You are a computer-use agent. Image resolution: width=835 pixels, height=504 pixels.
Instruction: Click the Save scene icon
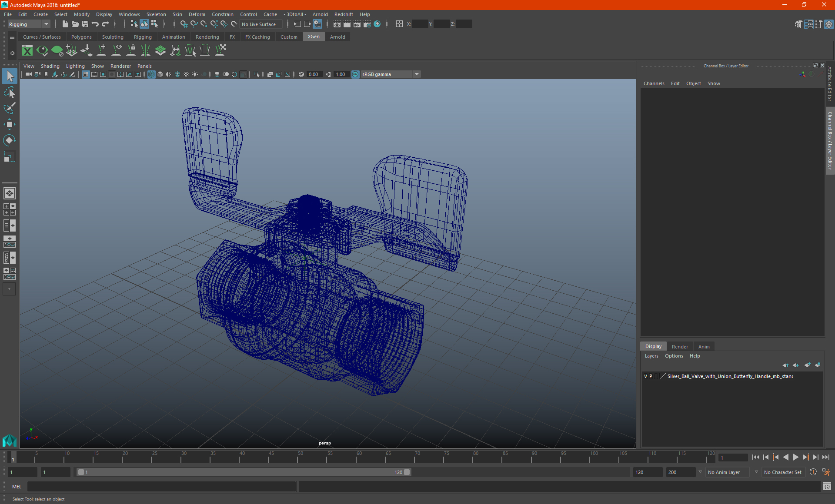(x=85, y=24)
